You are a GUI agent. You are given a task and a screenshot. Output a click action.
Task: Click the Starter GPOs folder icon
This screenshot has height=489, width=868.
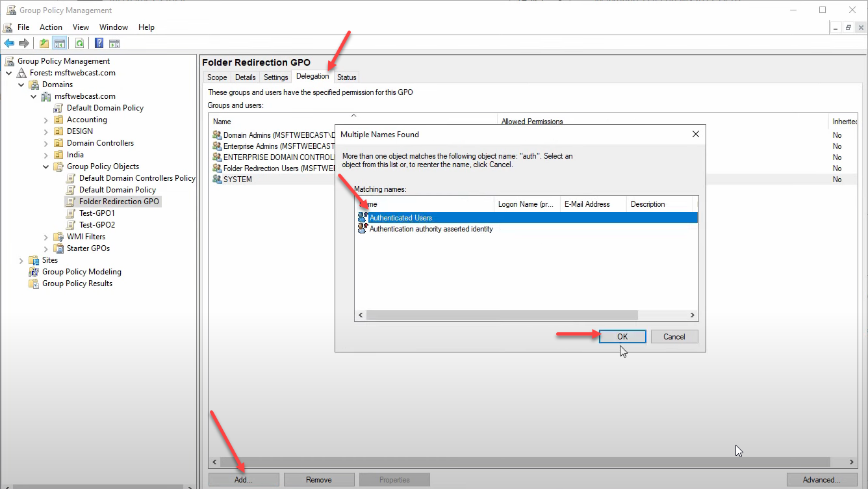click(58, 248)
